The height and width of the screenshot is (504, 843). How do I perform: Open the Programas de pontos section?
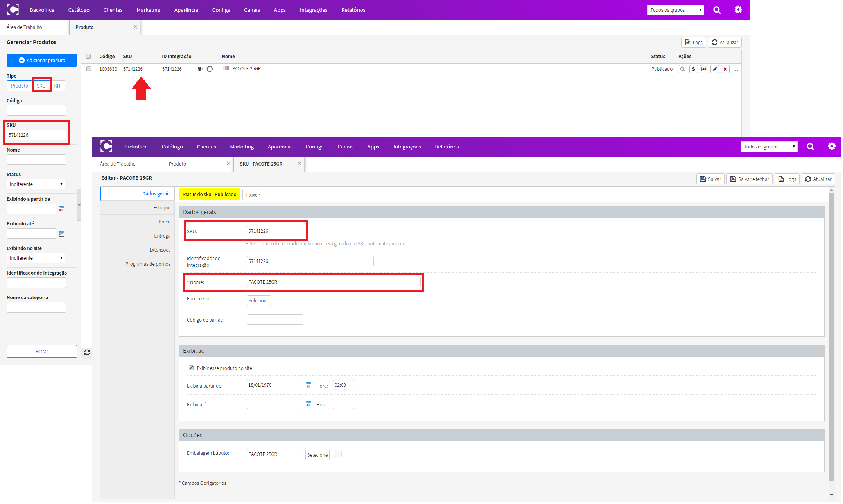tap(137, 264)
